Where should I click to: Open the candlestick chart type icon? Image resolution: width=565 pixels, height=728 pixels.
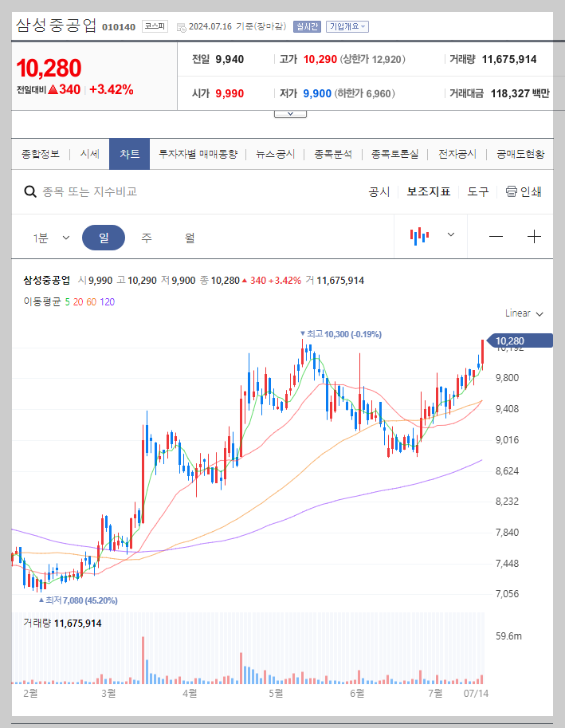click(x=419, y=236)
